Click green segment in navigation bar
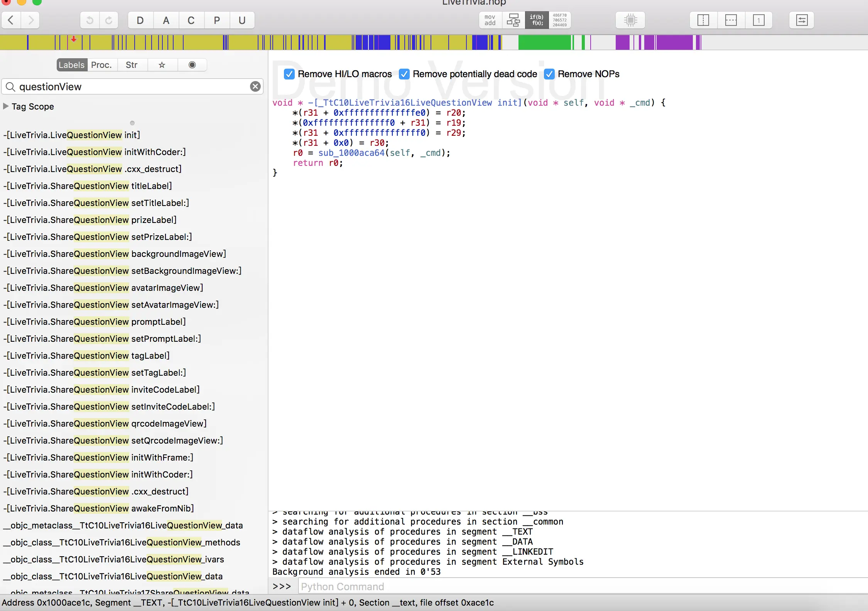Screen dimensions: 868x611 coord(544,42)
